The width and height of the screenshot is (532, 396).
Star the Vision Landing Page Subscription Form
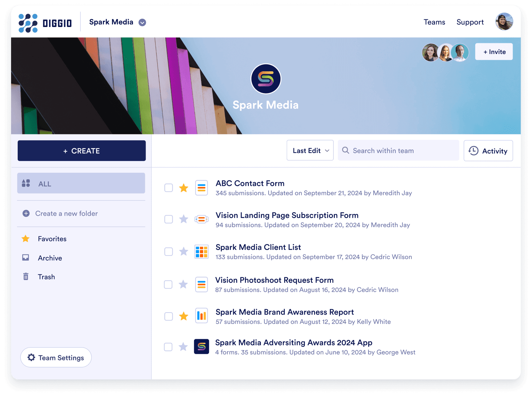click(x=183, y=219)
